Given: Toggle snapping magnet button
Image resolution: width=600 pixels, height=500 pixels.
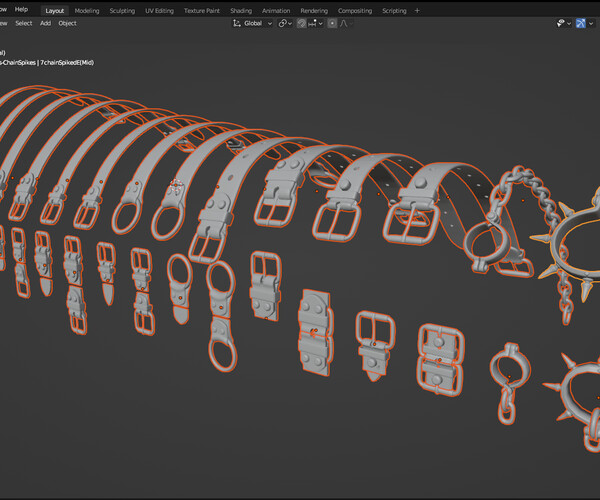Looking at the screenshot, I should pos(302,23).
